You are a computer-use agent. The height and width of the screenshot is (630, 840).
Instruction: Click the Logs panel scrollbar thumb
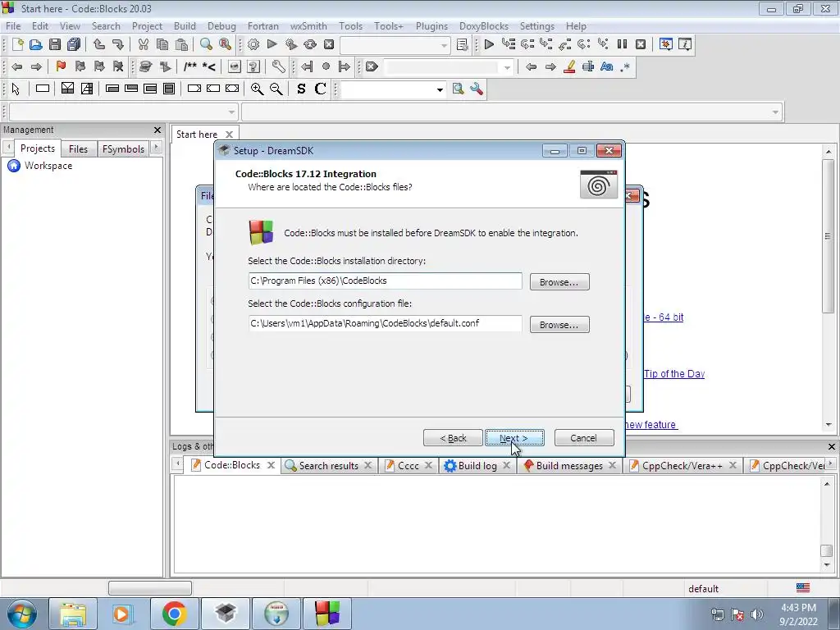(827, 550)
